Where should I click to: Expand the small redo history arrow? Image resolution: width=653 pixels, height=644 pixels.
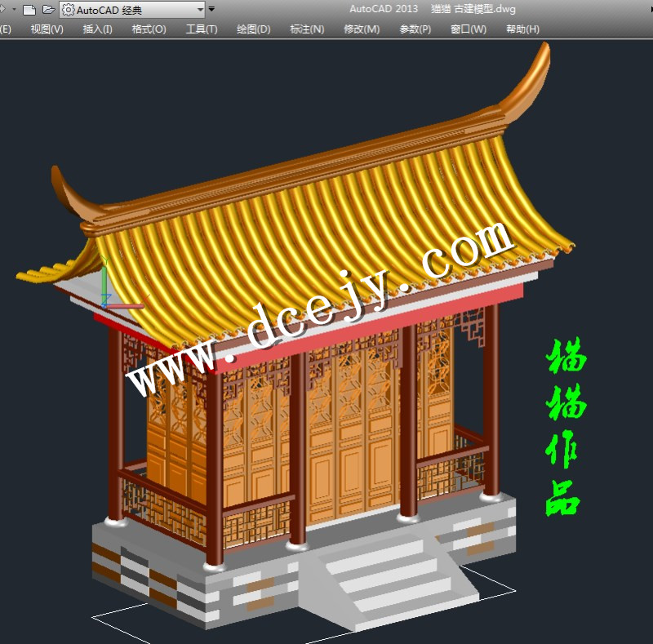(13, 10)
